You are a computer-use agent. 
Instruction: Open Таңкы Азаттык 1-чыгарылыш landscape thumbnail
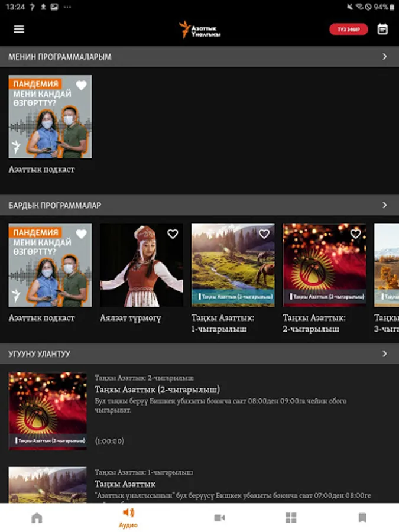[x=233, y=265]
